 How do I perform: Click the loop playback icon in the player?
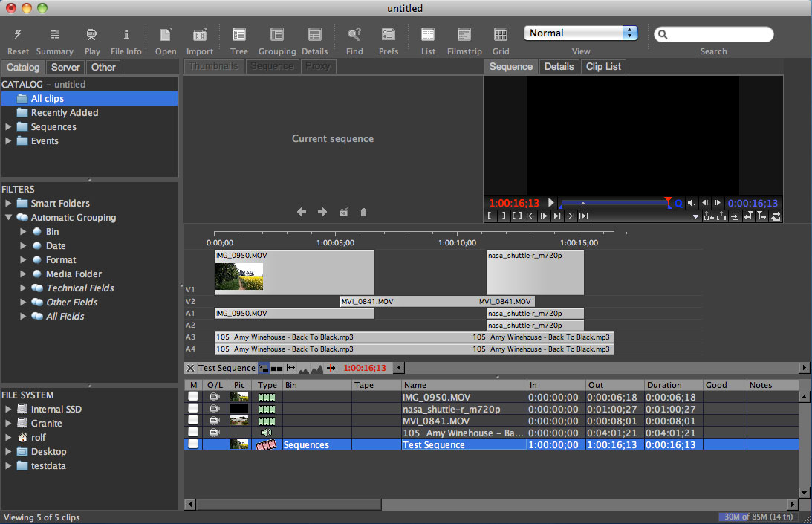776,216
